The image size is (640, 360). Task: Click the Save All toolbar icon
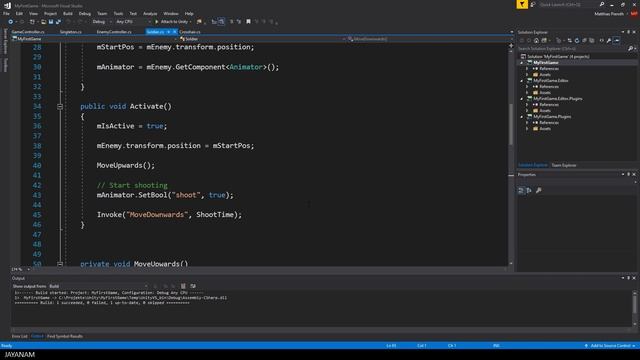click(58, 22)
